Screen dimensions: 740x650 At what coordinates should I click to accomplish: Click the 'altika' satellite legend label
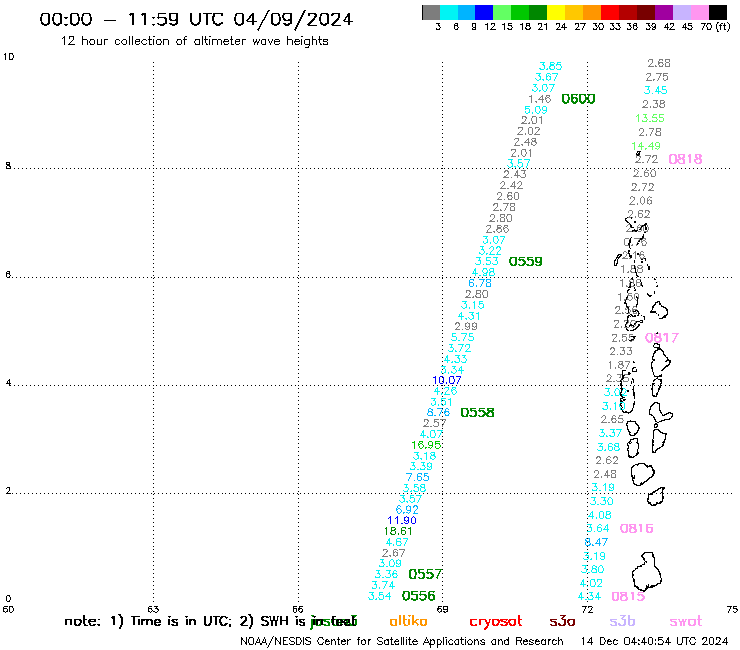(408, 621)
